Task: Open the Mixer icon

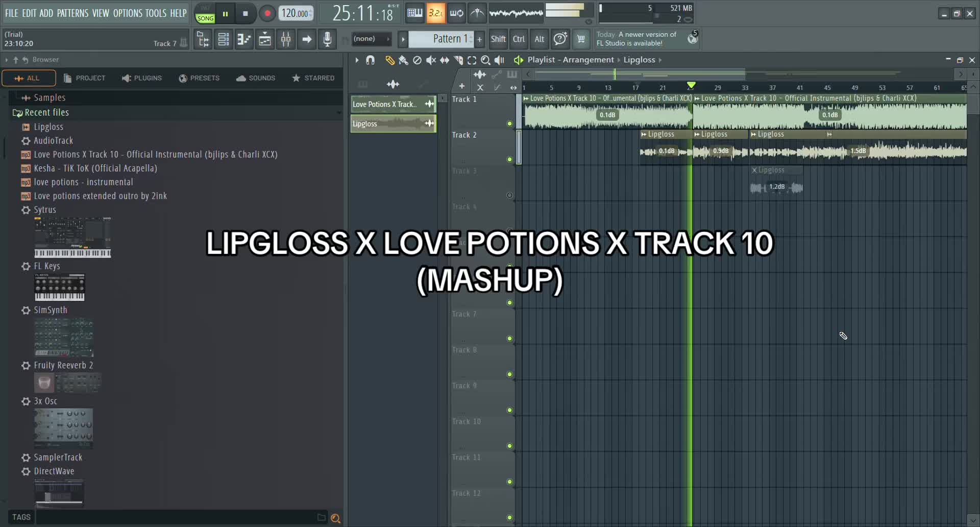Action: (286, 39)
